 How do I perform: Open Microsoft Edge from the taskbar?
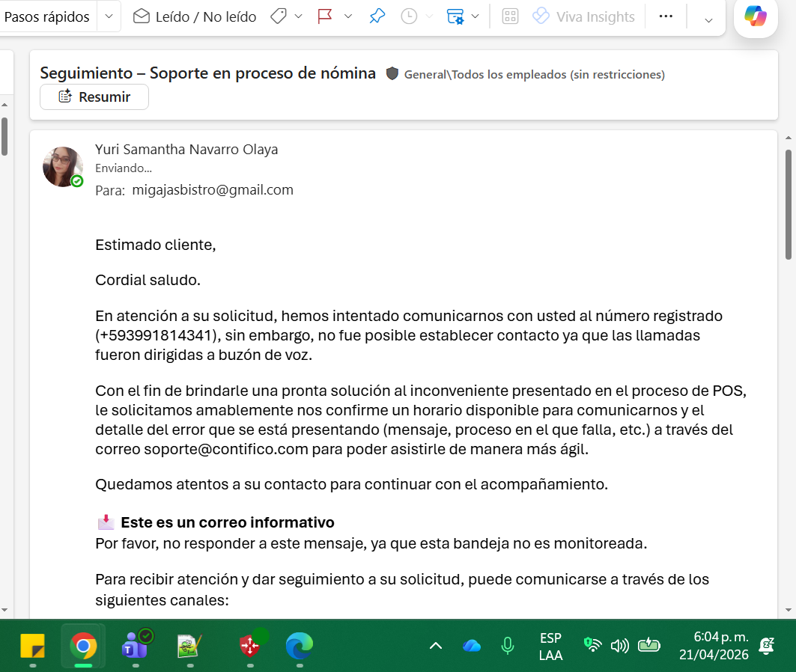click(300, 646)
